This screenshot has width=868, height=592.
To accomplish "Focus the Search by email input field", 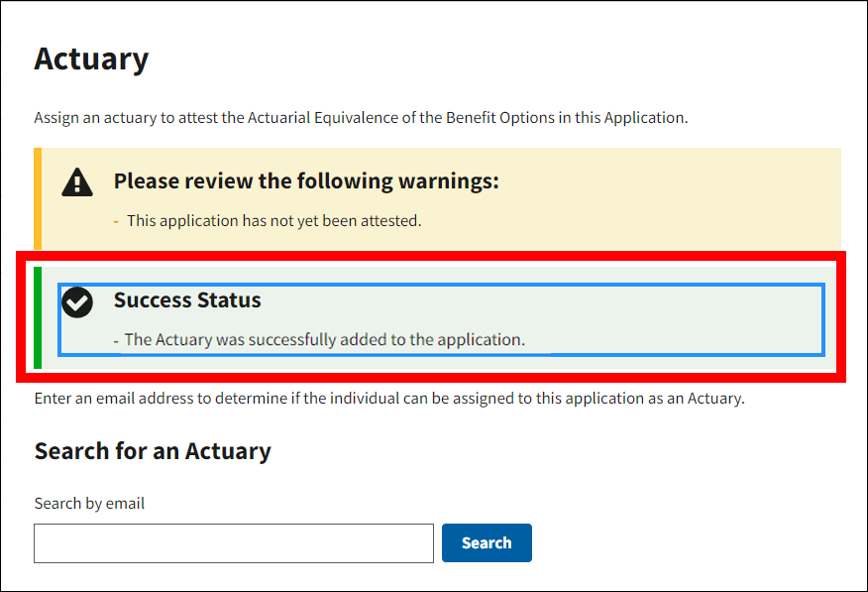I will pos(234,543).
